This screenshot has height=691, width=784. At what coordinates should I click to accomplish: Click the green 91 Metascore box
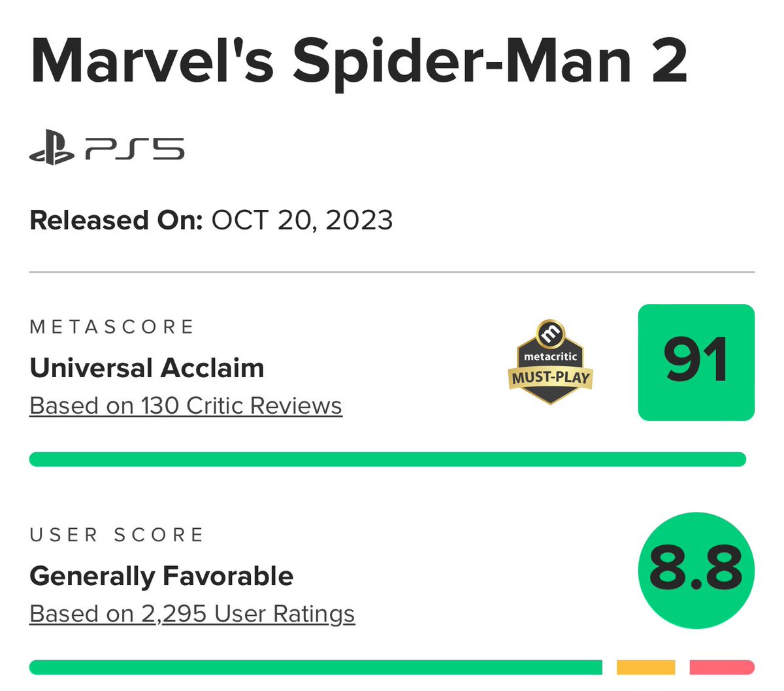pos(696,362)
